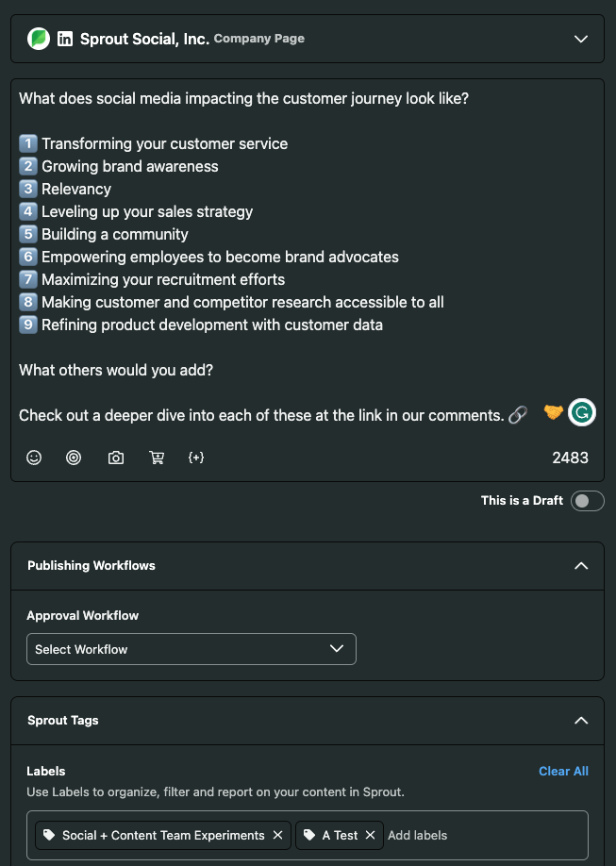Enable the This is a Draft toggle

pos(587,501)
